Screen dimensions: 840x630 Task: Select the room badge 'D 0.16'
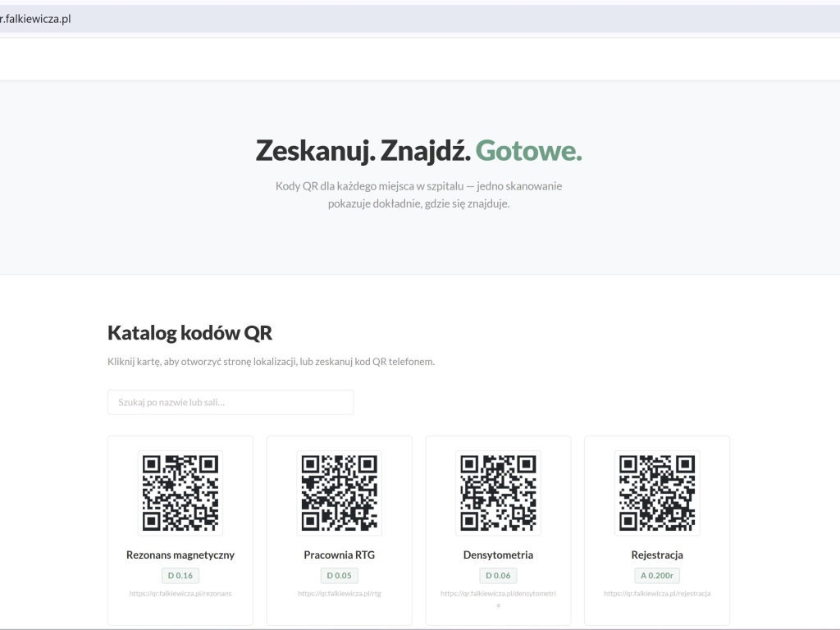(x=180, y=575)
